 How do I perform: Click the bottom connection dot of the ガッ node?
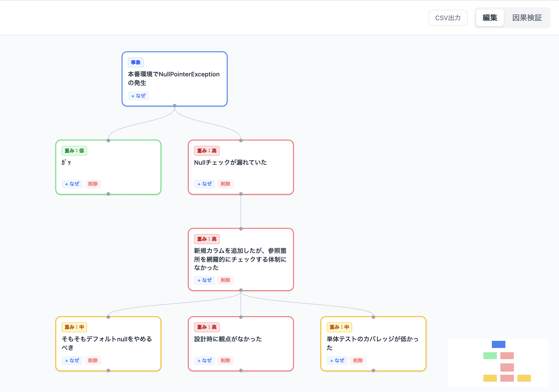point(108,194)
